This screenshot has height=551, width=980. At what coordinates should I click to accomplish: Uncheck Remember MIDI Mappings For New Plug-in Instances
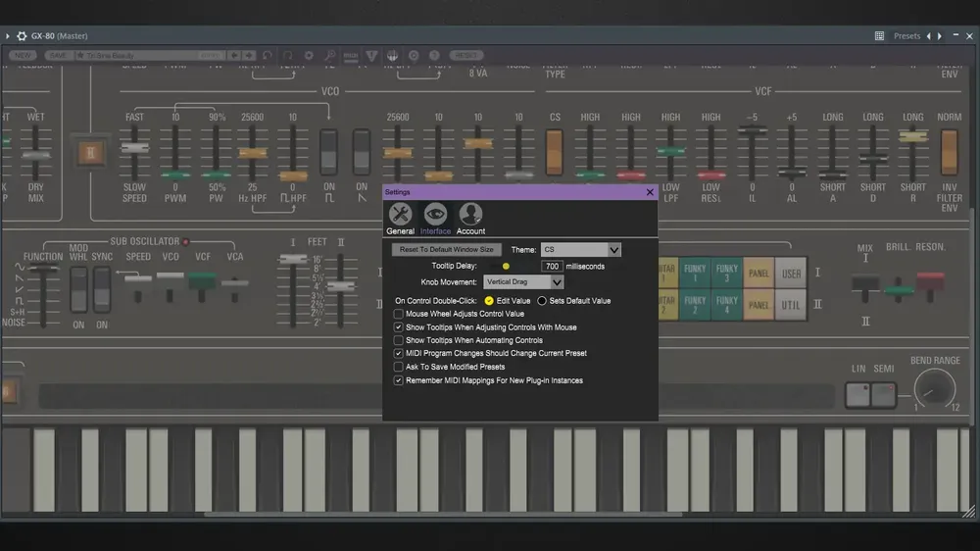[398, 380]
